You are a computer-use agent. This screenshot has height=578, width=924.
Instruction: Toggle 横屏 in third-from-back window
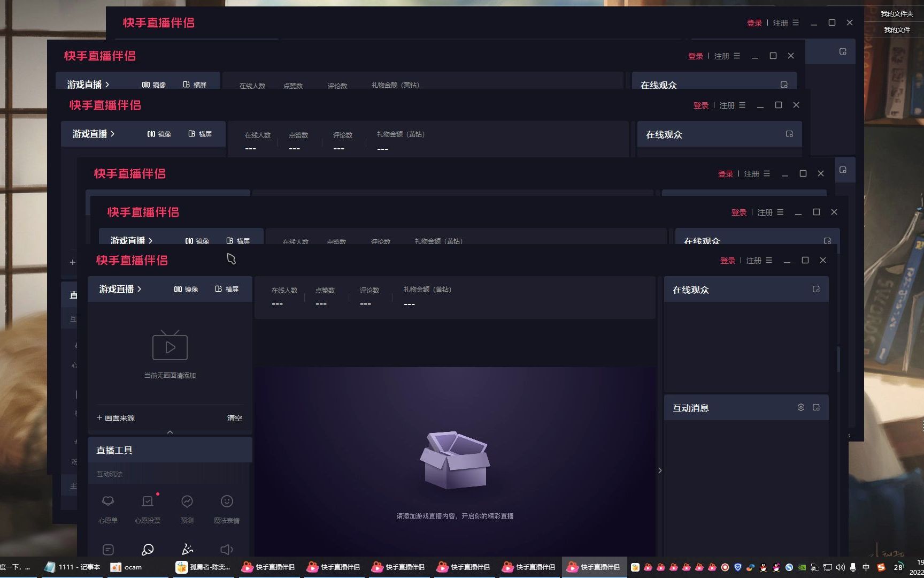[x=200, y=134]
